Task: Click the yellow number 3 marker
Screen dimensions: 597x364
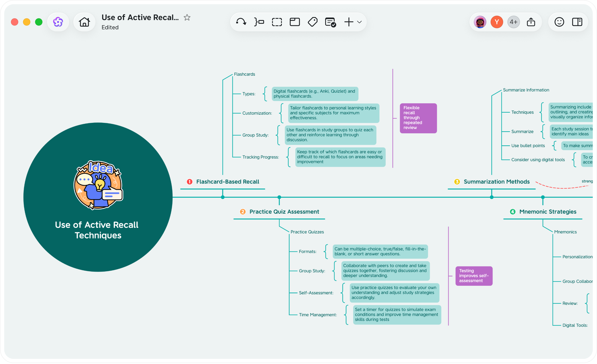Action: (457, 182)
